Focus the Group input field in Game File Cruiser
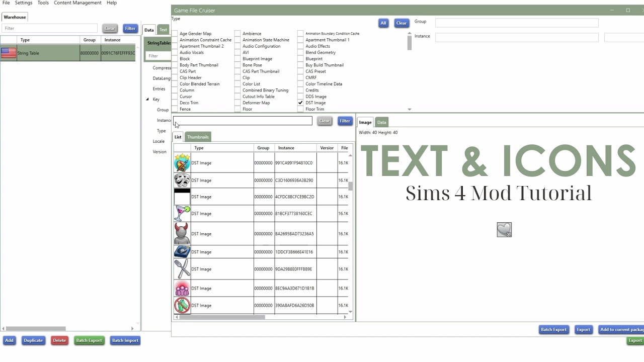Viewport: 644px width, 362px height. 517,23
